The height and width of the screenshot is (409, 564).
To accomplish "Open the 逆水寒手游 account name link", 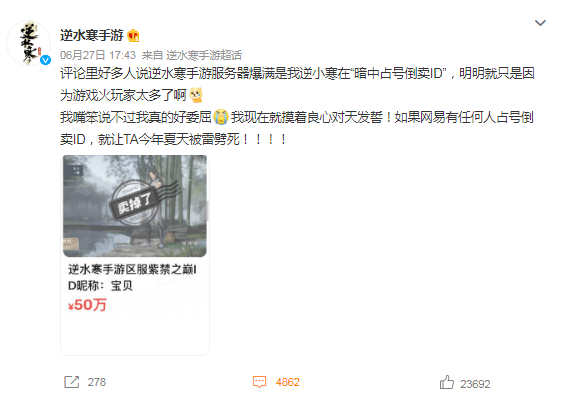I will (92, 35).
